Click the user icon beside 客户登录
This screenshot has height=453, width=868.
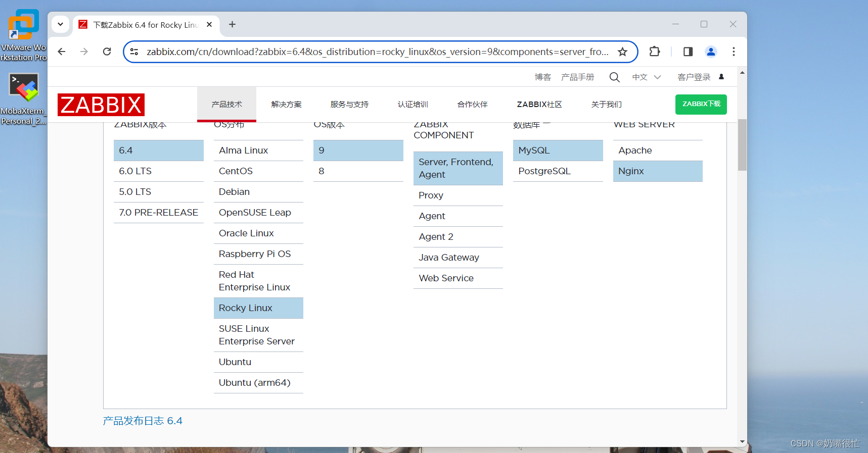[x=721, y=77]
